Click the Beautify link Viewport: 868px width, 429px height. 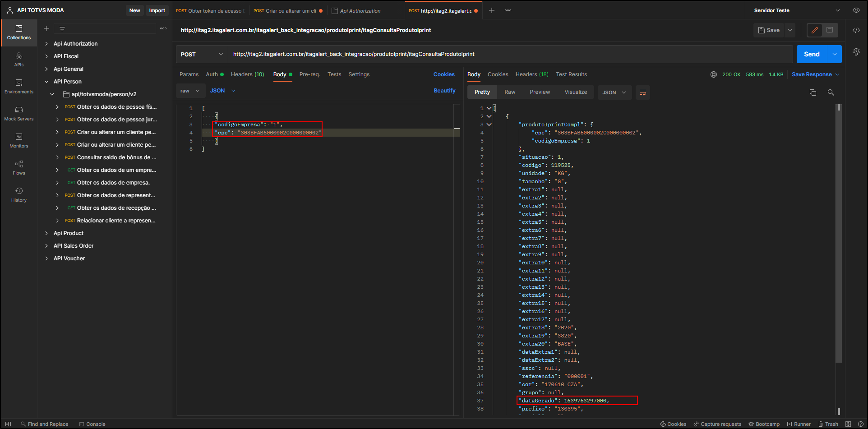coord(444,91)
